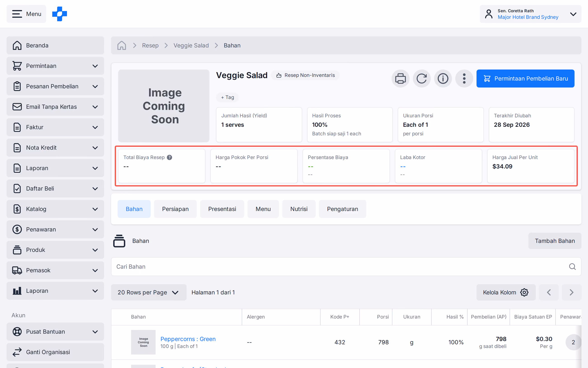Open Kelola Kolom column settings
588x368 pixels.
click(x=506, y=292)
